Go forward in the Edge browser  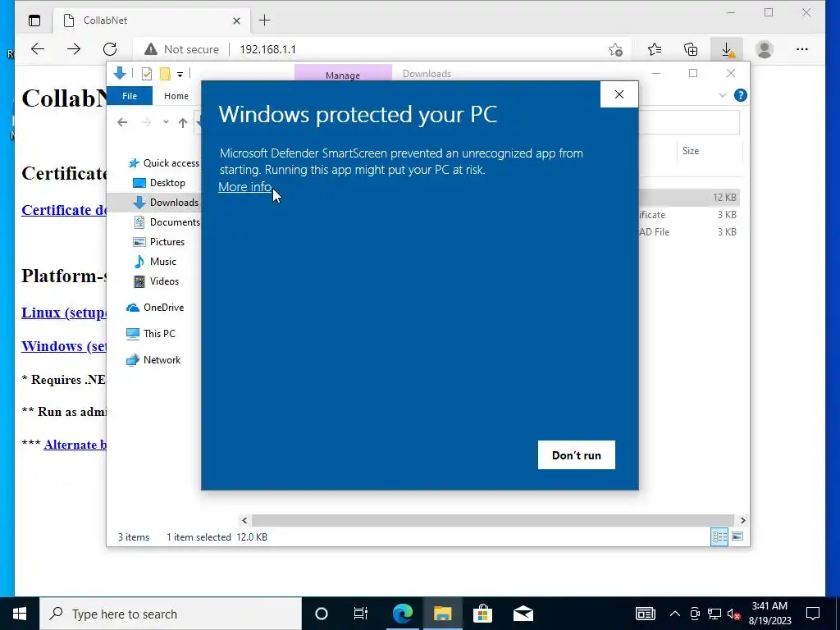(73, 49)
